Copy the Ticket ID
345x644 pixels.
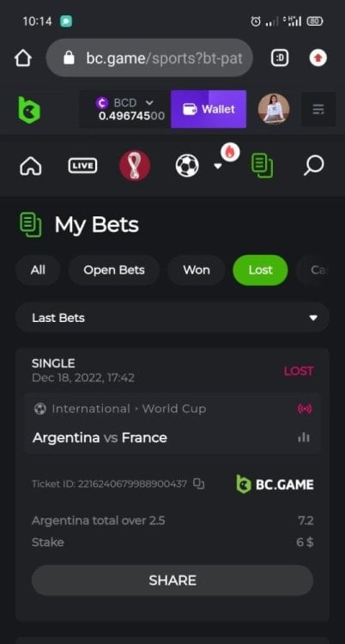(x=199, y=483)
